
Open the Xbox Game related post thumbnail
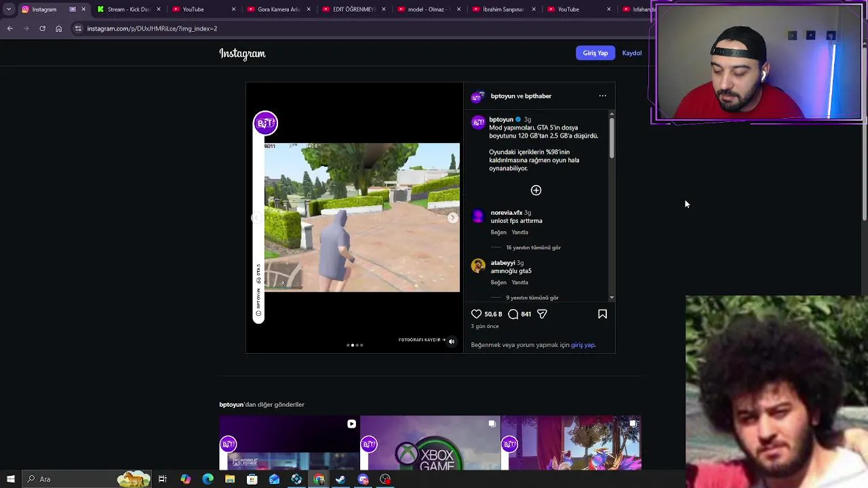pyautogui.click(x=430, y=443)
